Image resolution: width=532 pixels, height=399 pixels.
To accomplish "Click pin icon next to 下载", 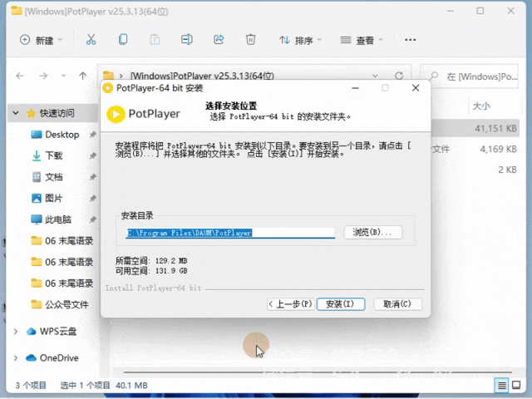I will (x=92, y=155).
